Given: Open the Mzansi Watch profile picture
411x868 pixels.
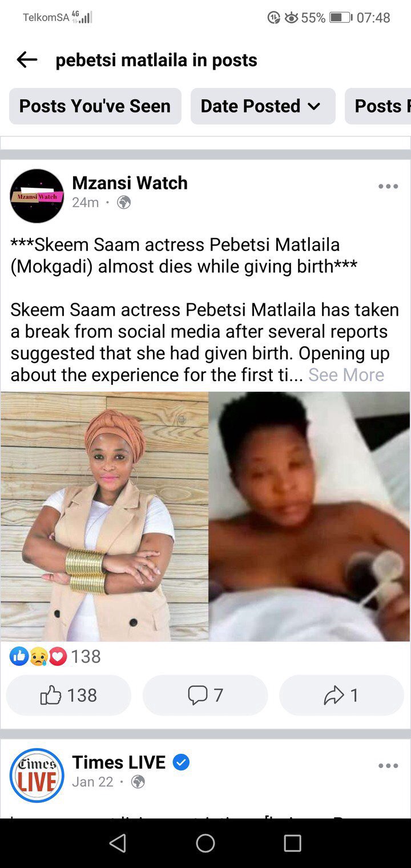Looking at the screenshot, I should [37, 196].
